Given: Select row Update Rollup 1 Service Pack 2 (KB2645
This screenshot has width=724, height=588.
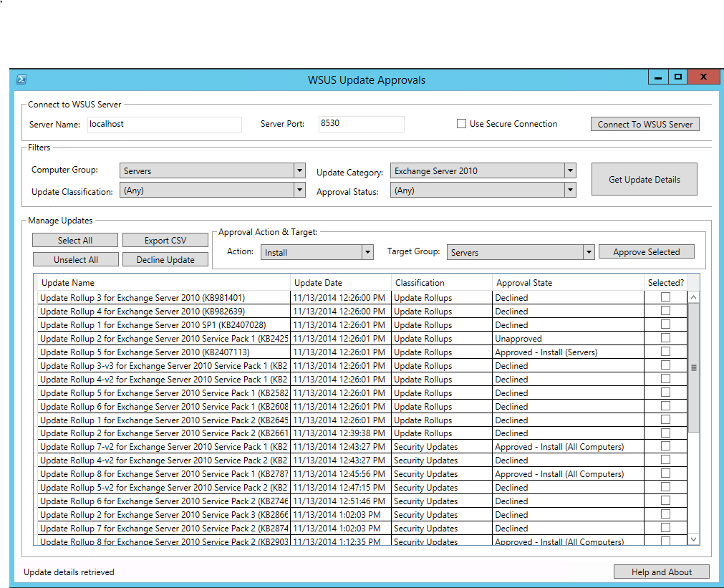Looking at the screenshot, I should [362, 420].
